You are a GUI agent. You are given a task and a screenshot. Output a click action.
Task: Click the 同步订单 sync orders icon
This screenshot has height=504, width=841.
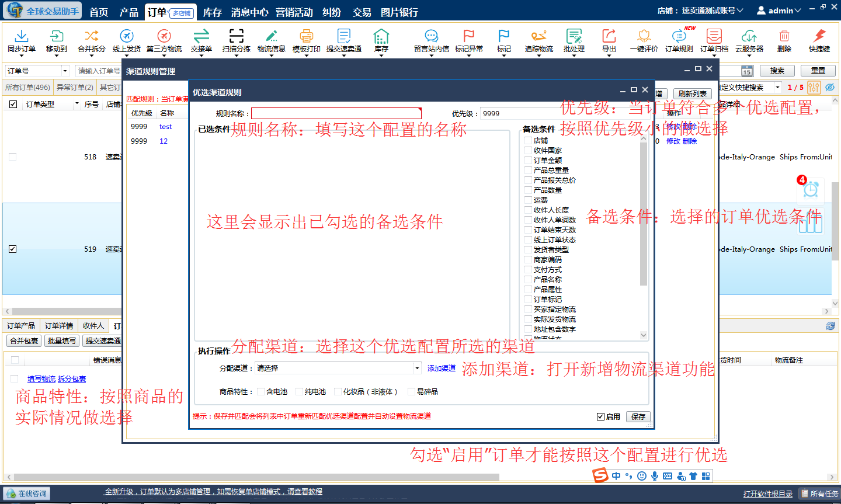point(22,36)
